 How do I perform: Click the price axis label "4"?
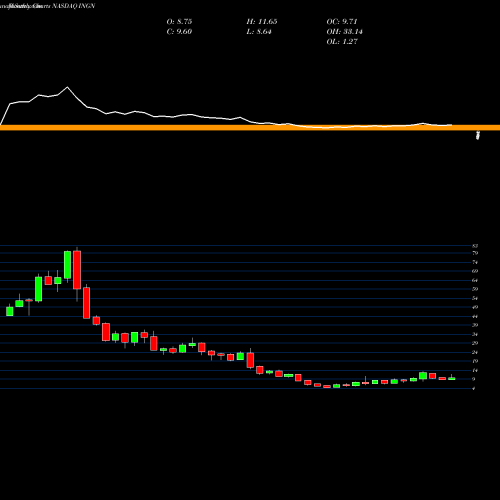[474, 389]
